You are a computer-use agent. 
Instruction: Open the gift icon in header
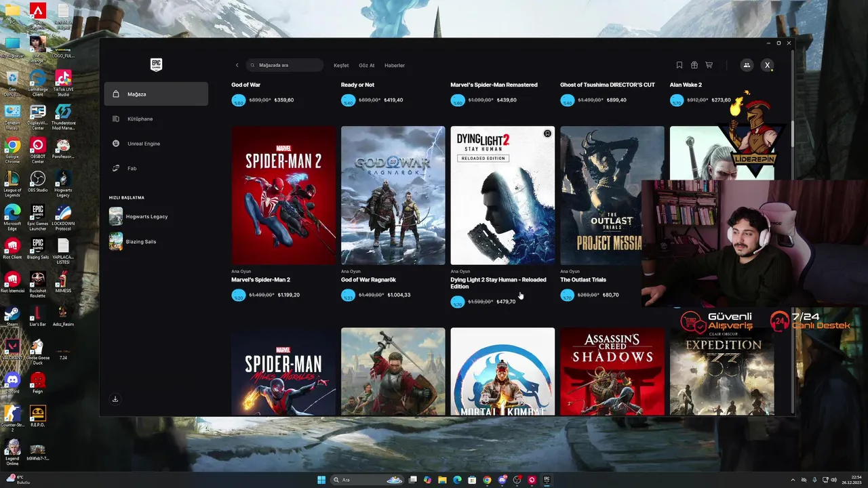694,65
